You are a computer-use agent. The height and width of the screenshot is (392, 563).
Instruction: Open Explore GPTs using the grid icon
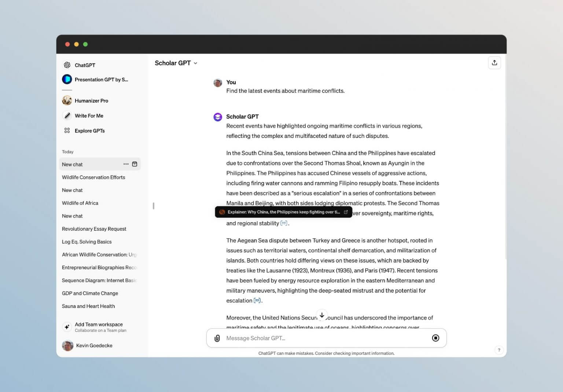pos(67,131)
